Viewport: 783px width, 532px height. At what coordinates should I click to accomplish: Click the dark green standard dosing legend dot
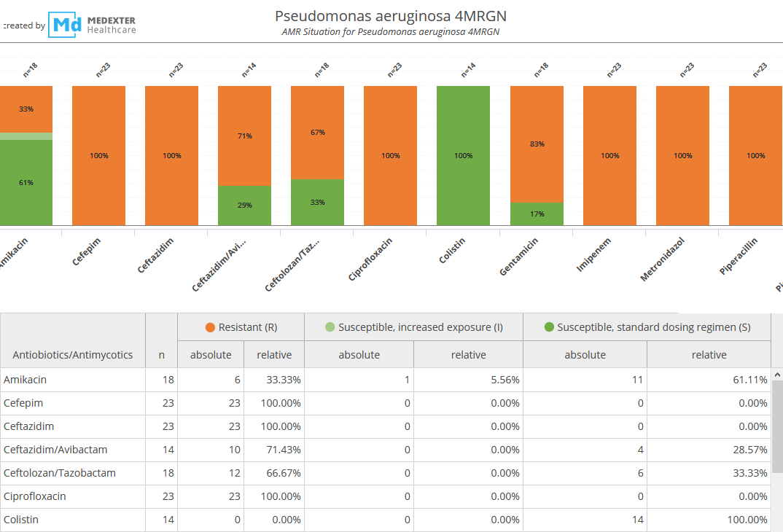pos(549,327)
